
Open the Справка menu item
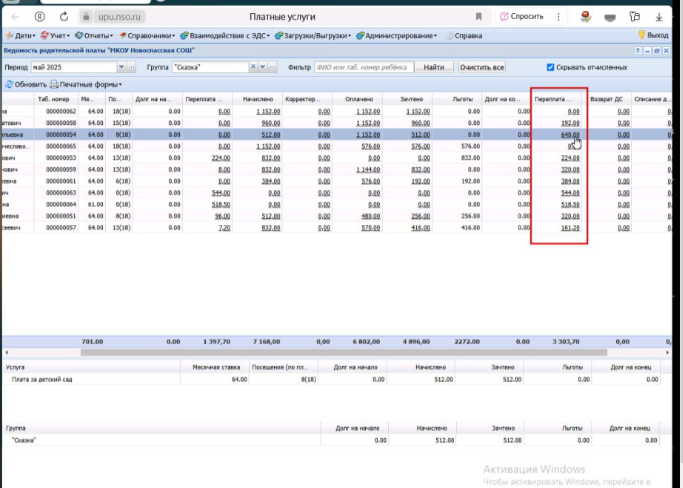[x=464, y=36]
